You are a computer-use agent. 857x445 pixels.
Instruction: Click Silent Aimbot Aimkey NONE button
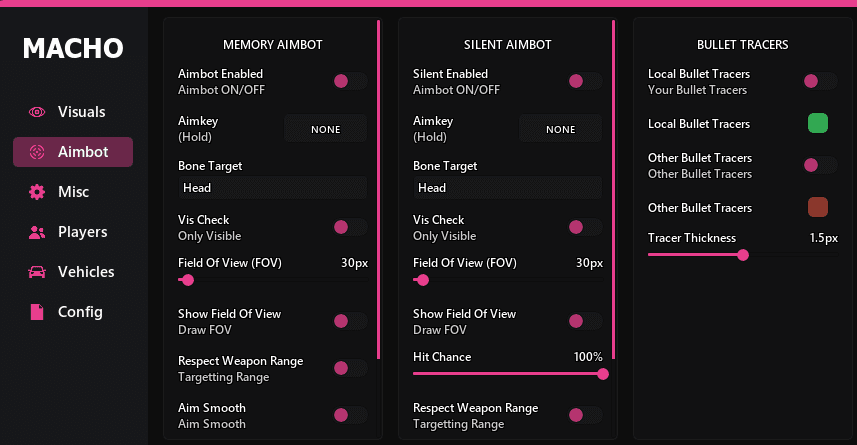coord(560,129)
